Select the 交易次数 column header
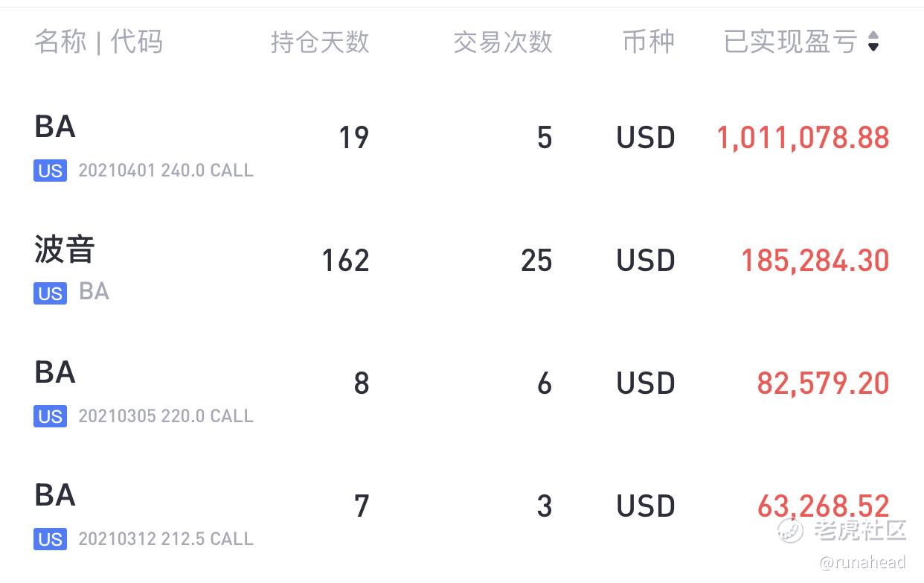924x583 pixels. tap(503, 42)
